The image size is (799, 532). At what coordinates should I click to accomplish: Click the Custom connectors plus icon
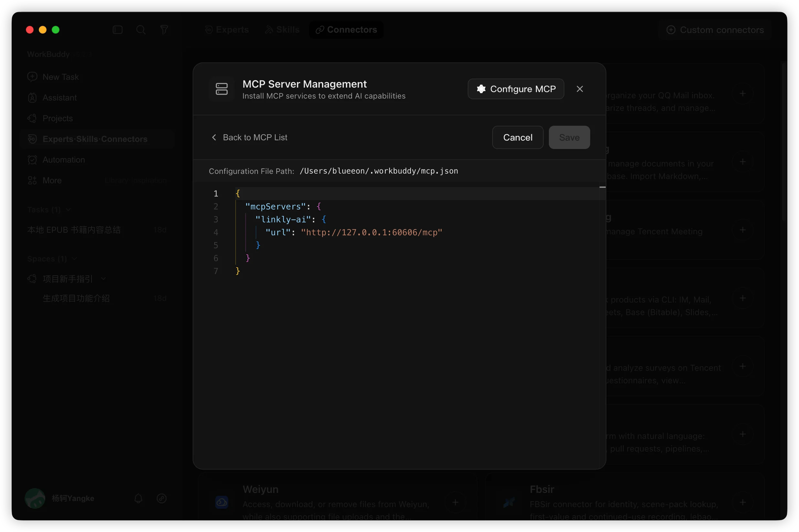pos(670,30)
